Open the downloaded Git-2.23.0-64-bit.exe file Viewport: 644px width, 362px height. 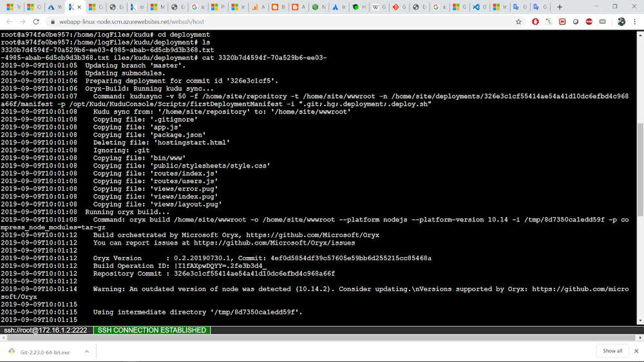pyautogui.click(x=45, y=352)
